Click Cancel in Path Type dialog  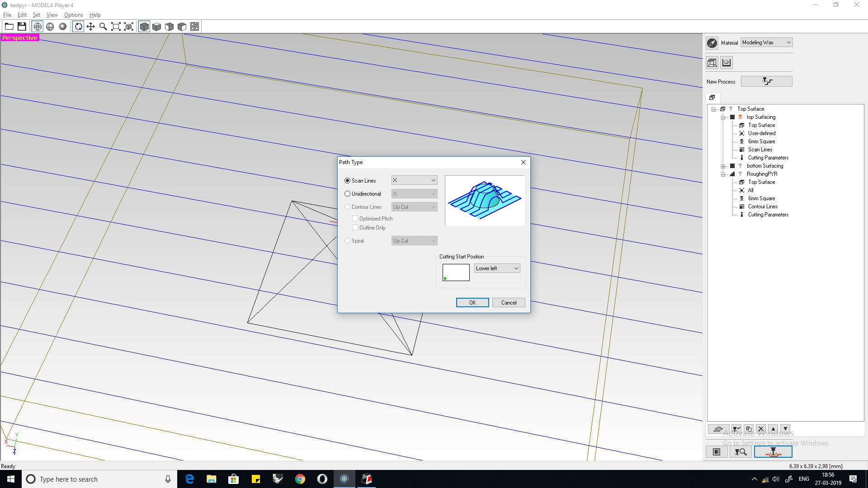(x=509, y=303)
